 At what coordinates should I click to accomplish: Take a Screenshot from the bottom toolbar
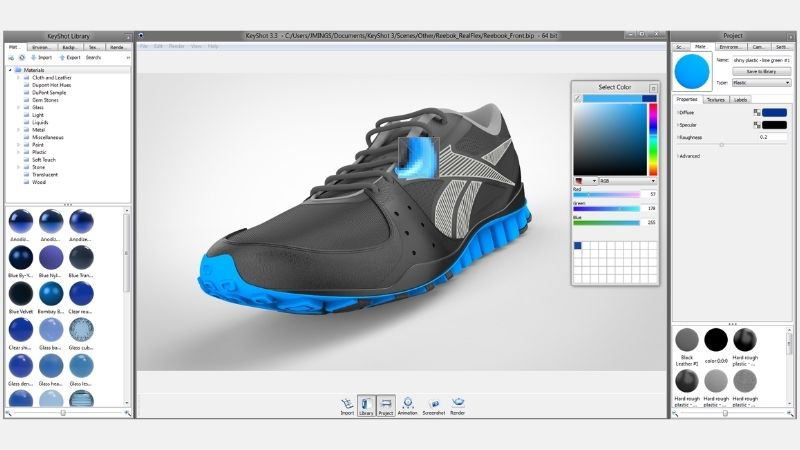pos(434,404)
